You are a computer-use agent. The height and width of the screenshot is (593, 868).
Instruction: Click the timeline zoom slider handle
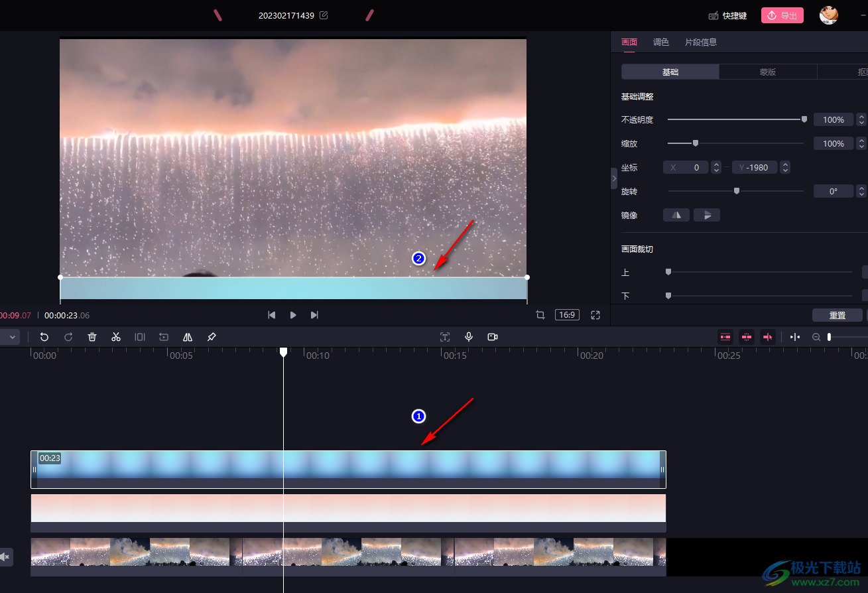(x=829, y=337)
